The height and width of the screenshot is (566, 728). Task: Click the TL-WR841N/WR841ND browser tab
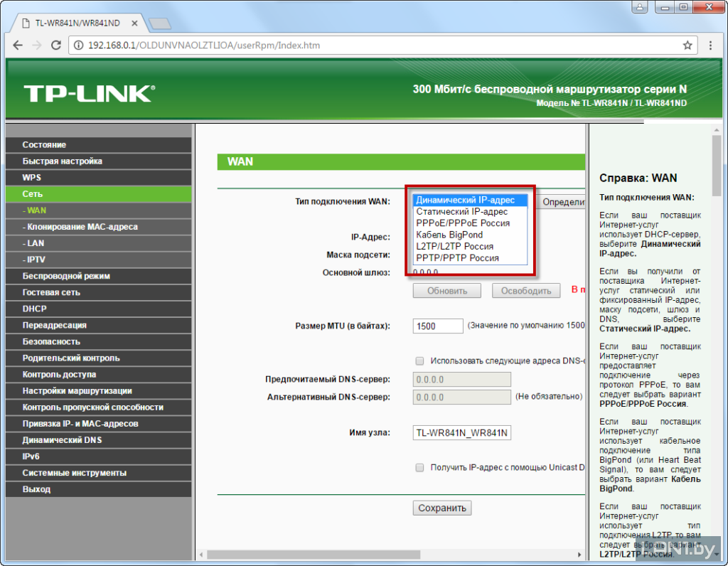77,23
